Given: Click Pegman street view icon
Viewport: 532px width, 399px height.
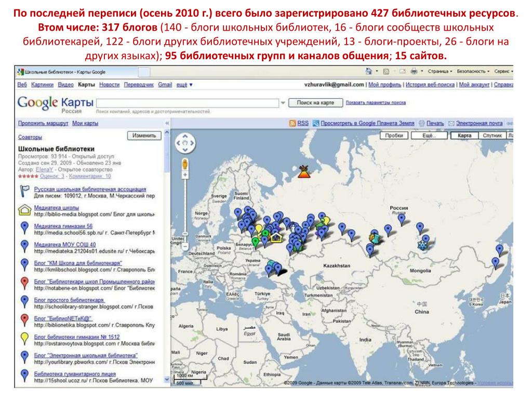Looking at the screenshot, I should click(185, 165).
